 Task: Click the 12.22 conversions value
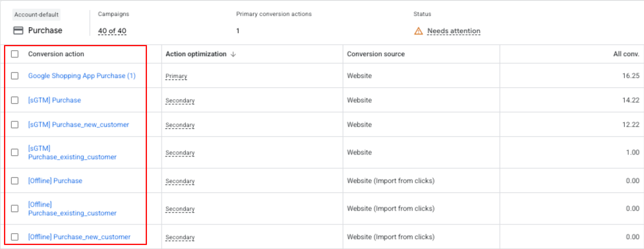coord(631,125)
